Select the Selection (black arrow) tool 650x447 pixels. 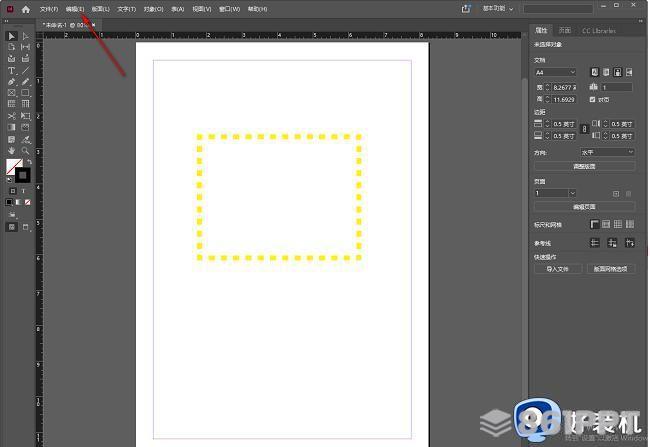[12, 36]
